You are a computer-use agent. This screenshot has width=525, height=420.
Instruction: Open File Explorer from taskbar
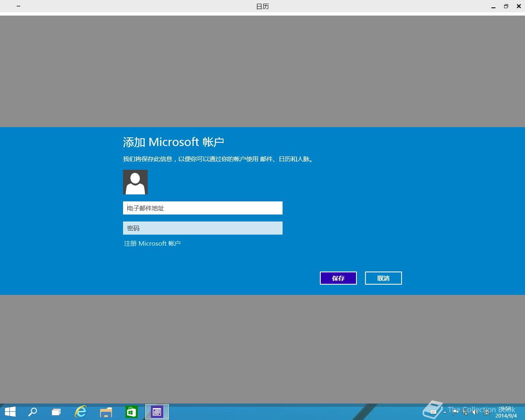(x=106, y=412)
